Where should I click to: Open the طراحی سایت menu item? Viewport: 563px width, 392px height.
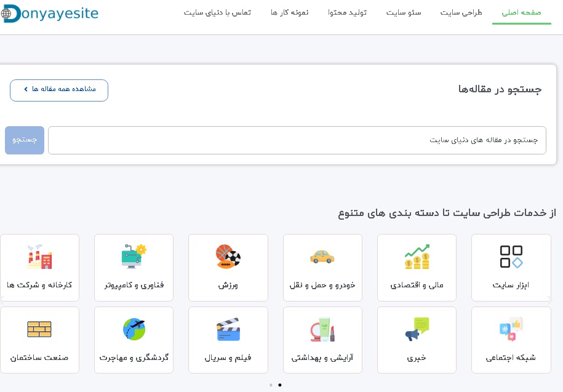461,13
